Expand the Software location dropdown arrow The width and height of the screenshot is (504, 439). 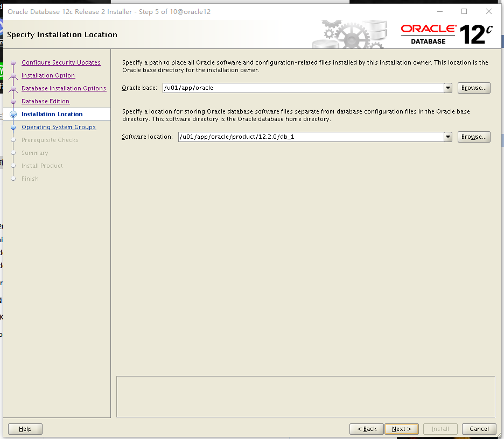[448, 137]
